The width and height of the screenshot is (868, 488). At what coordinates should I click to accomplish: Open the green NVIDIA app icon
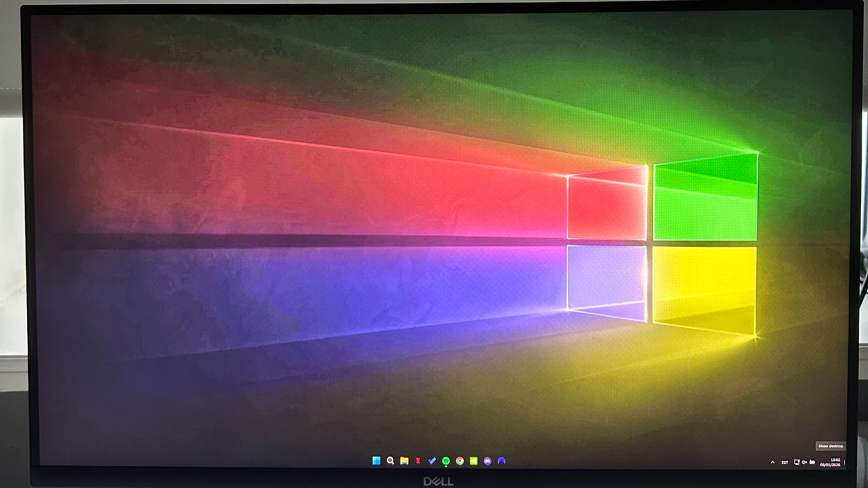(474, 460)
